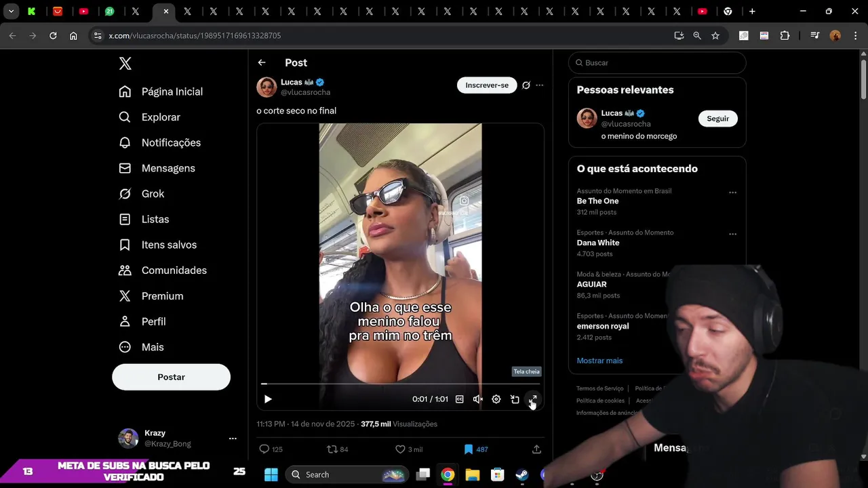This screenshot has width=868, height=488.
Task: Open Windows Start menu
Action: point(271,474)
